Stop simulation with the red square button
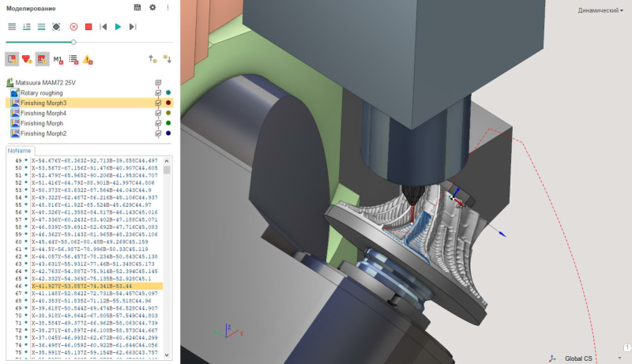The height and width of the screenshot is (364, 632). pos(88,27)
